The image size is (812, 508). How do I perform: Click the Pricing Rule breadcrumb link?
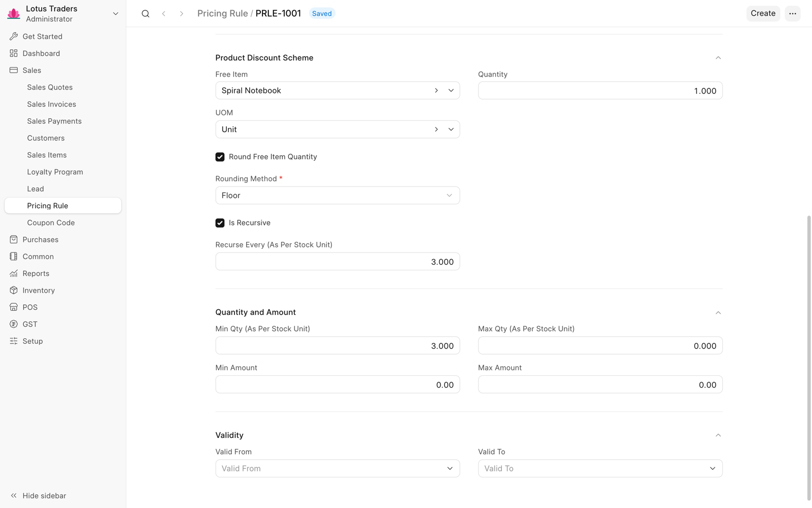pyautogui.click(x=222, y=14)
